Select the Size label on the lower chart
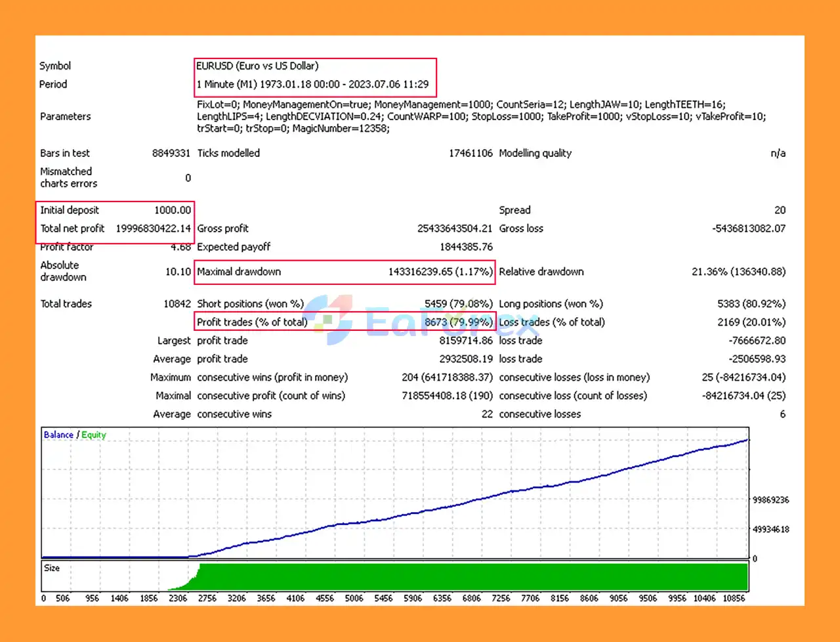Screen dimensions: 840x642 pyautogui.click(x=51, y=568)
